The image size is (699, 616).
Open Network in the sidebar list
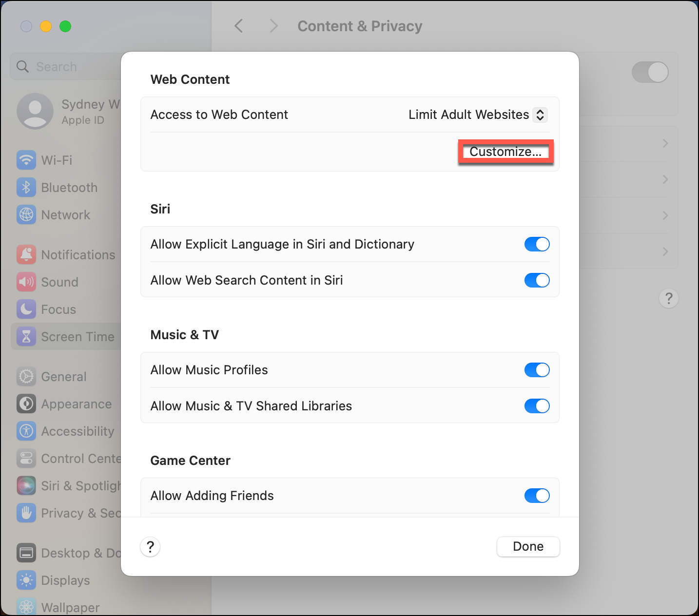pyautogui.click(x=66, y=215)
